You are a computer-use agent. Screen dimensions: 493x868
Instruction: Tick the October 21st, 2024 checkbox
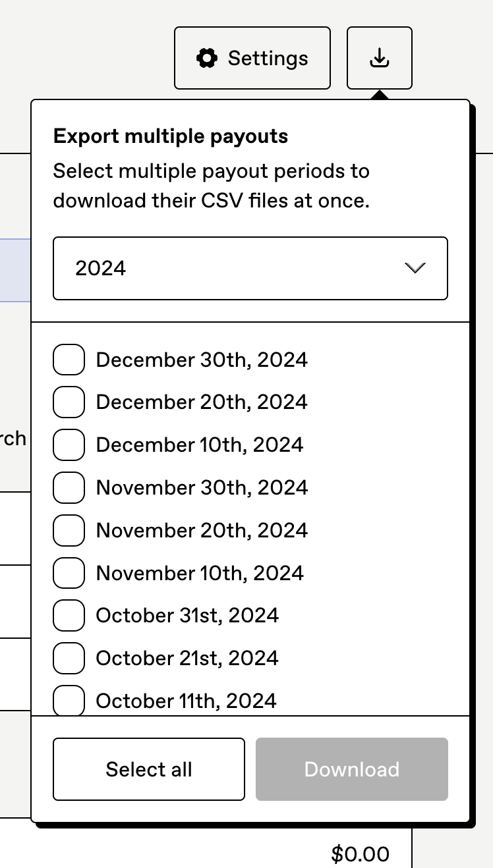click(x=69, y=658)
